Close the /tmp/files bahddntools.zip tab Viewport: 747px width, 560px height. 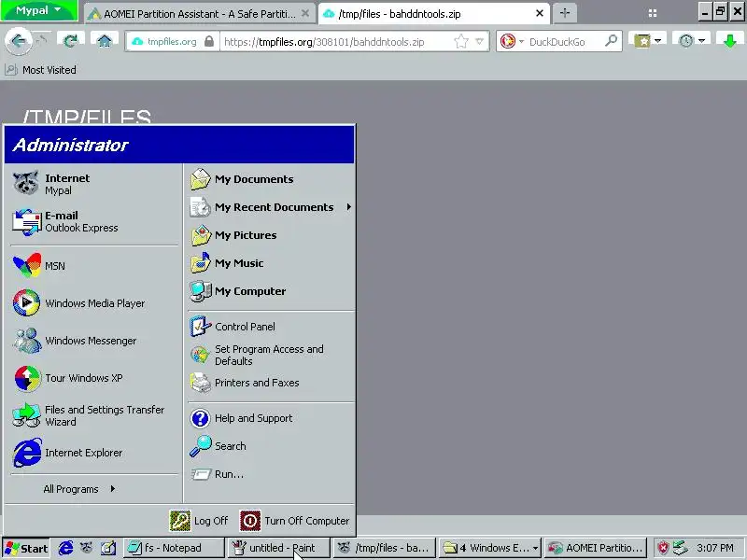540,13
